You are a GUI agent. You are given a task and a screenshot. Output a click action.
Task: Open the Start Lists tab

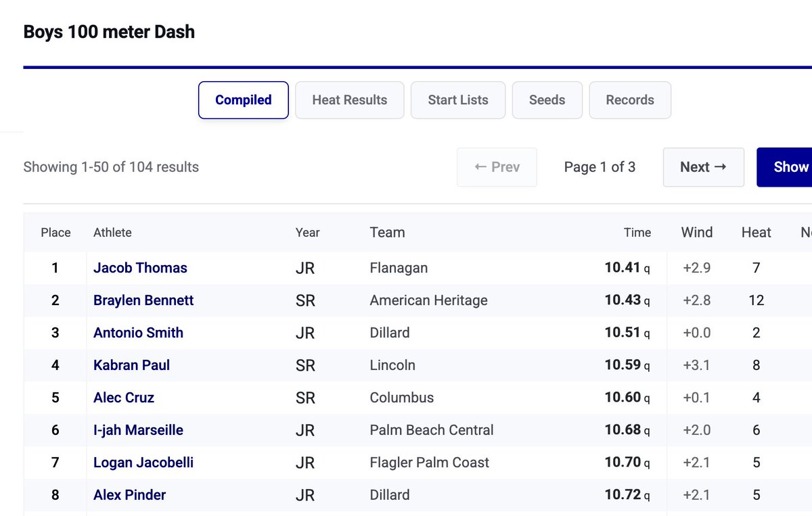(458, 100)
